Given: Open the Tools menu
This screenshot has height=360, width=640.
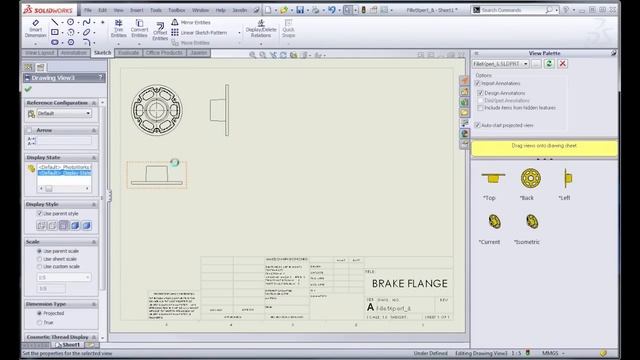Looking at the screenshot, I should (156, 10).
